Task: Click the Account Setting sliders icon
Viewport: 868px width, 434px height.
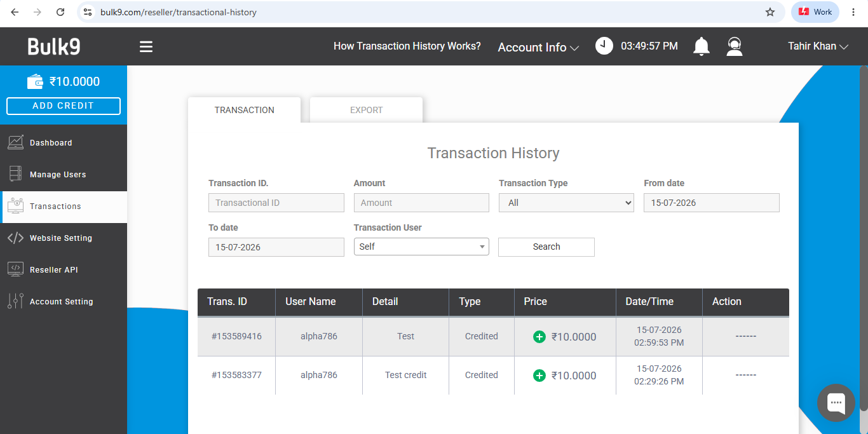Action: click(x=16, y=301)
